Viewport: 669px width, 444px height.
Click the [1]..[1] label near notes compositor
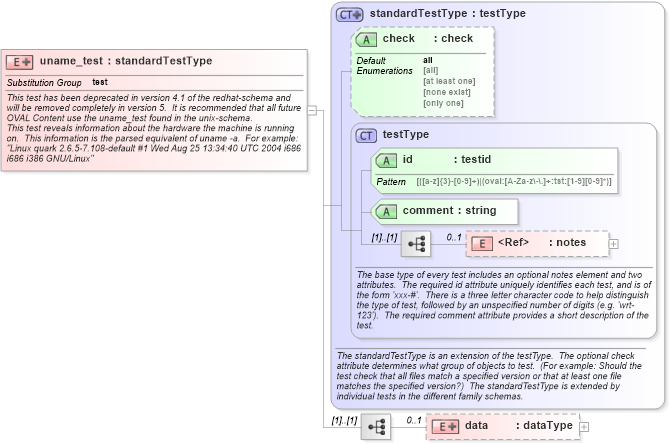[x=384, y=238]
